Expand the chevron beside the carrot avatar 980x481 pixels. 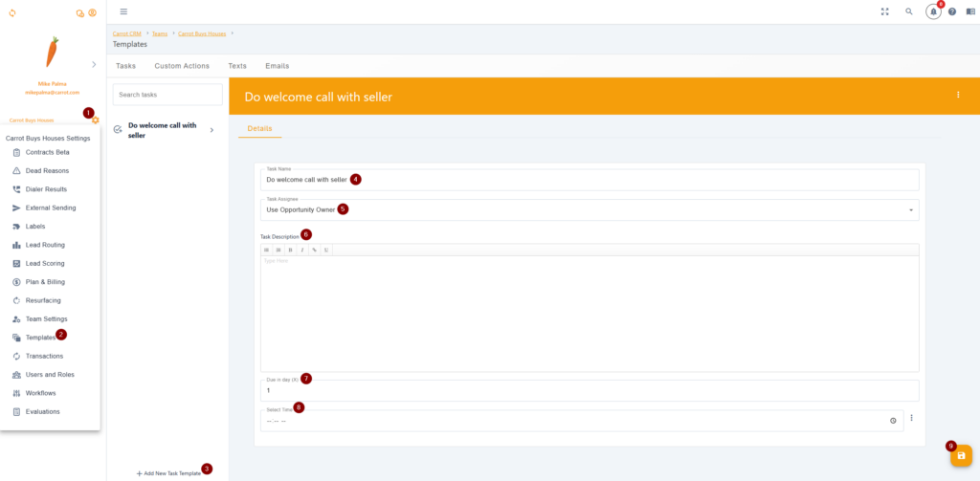pyautogui.click(x=93, y=64)
